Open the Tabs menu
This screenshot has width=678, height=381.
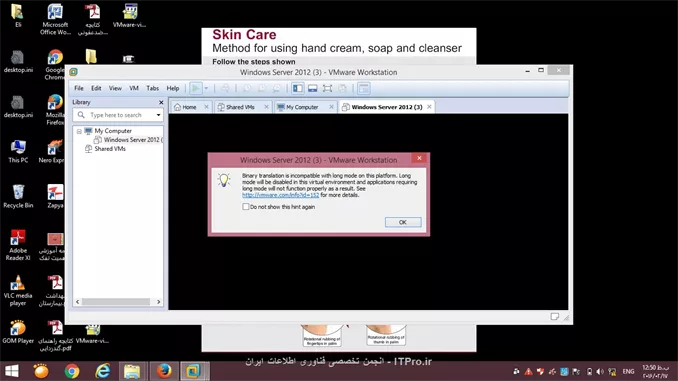click(x=153, y=88)
